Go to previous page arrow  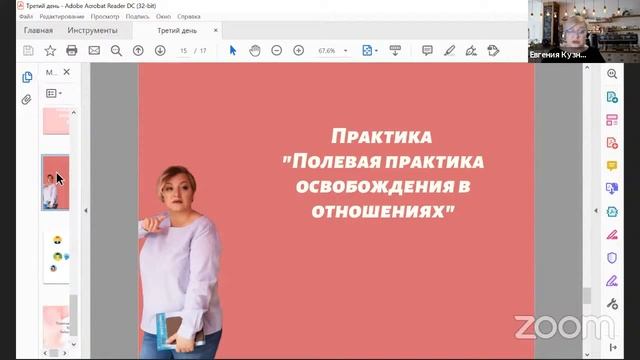pyautogui.click(x=138, y=51)
